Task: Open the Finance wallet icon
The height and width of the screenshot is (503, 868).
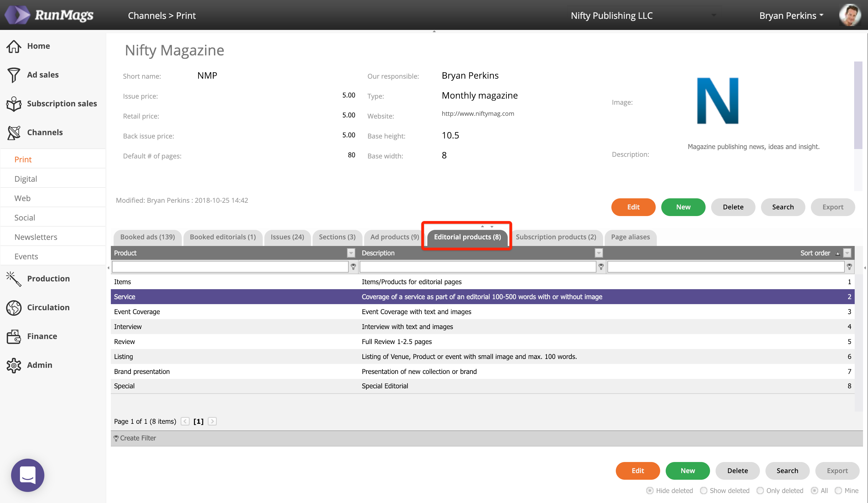Action: [x=14, y=336]
